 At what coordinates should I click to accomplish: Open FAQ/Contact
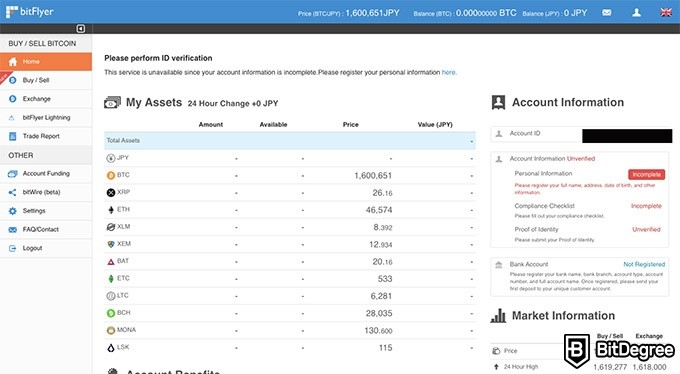[46, 230]
